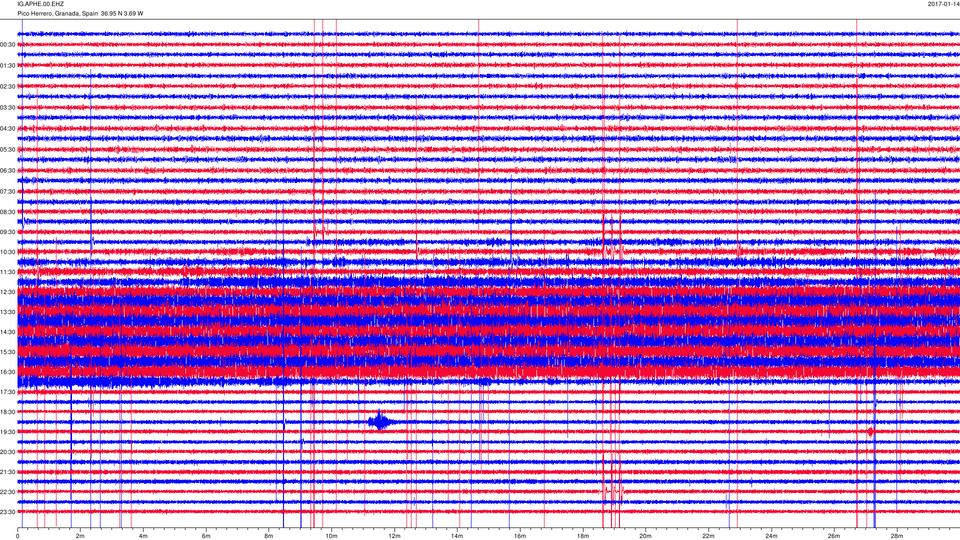Click the 26m axis tick label
This screenshot has width=960, height=540.
pos(834,536)
